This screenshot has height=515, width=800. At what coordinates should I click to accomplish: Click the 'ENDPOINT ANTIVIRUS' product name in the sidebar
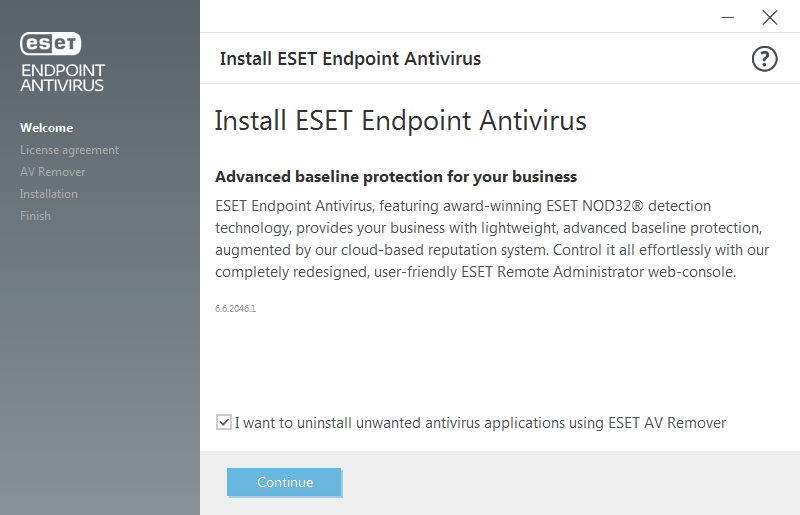pyautogui.click(x=62, y=78)
